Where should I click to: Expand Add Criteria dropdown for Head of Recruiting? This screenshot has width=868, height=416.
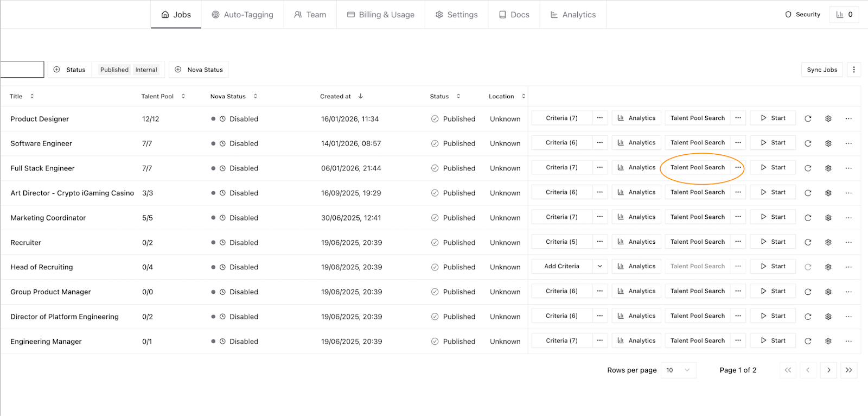(x=599, y=266)
